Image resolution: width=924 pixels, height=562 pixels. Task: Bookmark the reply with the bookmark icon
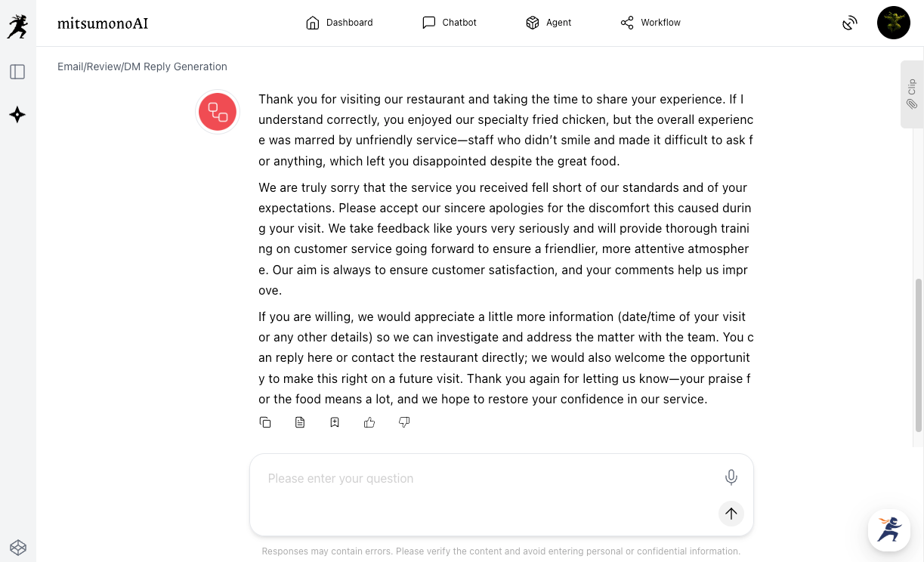[335, 422]
